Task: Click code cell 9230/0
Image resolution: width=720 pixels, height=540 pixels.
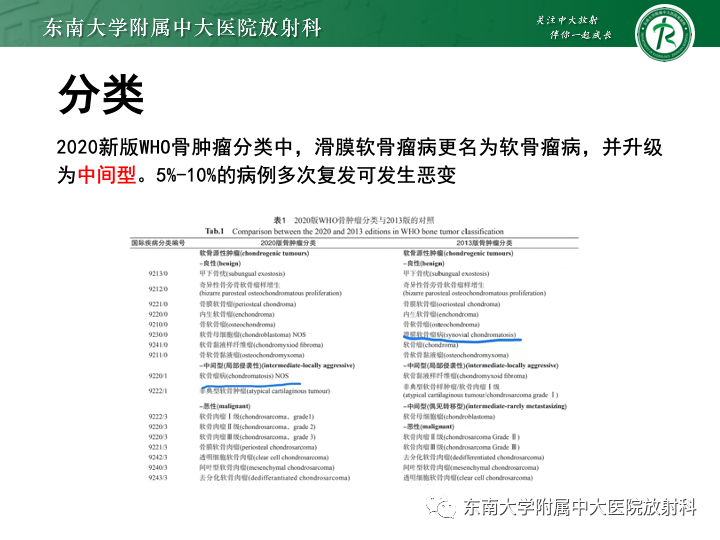Action: click(158, 335)
